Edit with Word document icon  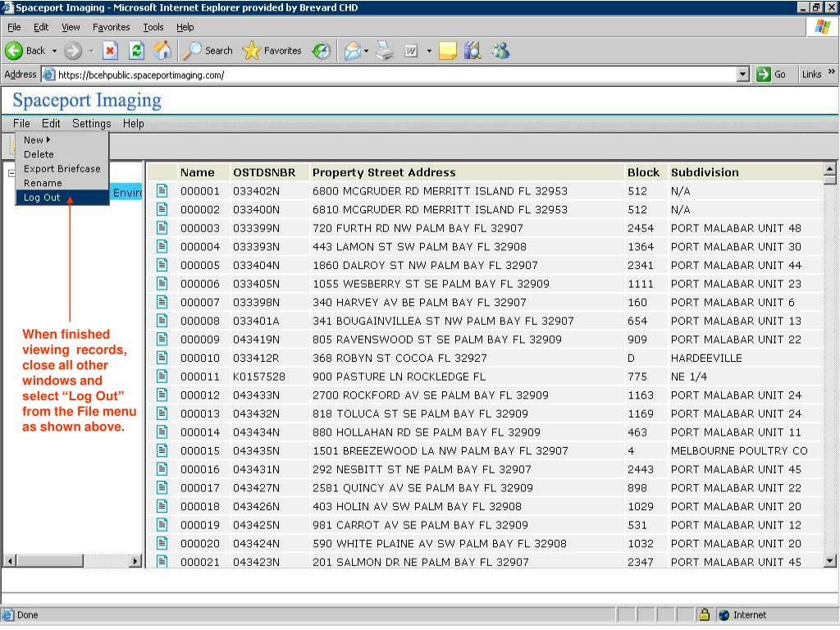[x=411, y=51]
